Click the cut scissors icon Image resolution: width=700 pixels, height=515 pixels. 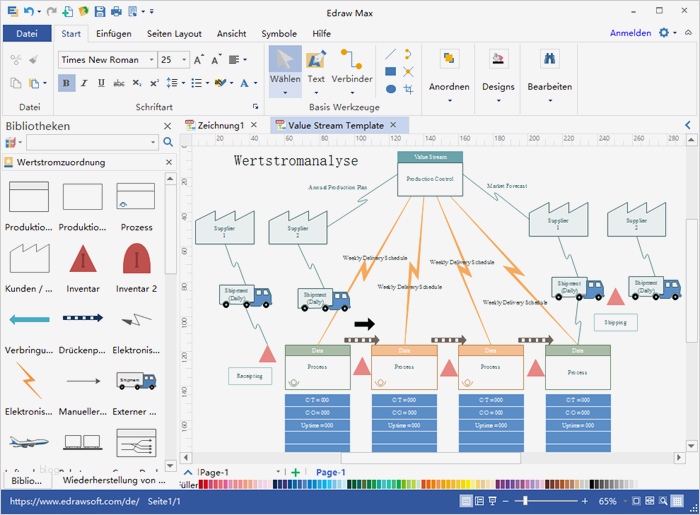point(16,59)
